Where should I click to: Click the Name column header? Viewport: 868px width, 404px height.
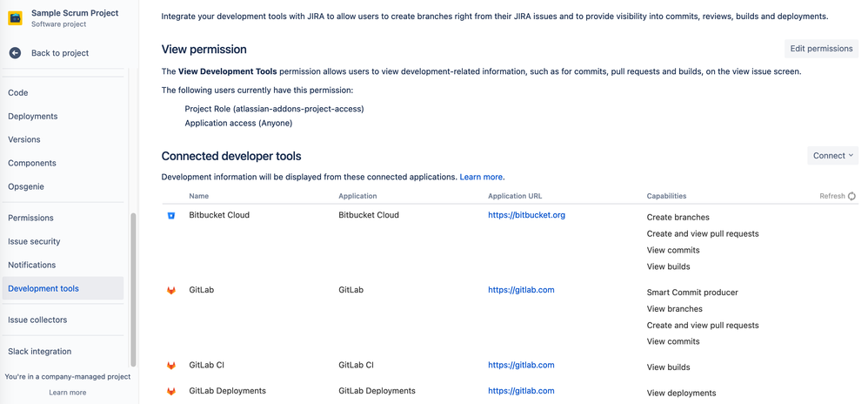tap(198, 196)
